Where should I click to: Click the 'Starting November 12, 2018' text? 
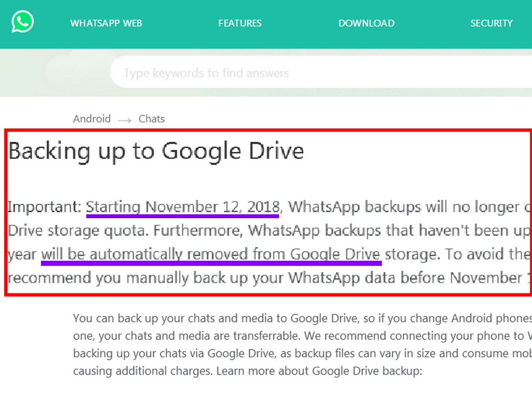coord(182,207)
